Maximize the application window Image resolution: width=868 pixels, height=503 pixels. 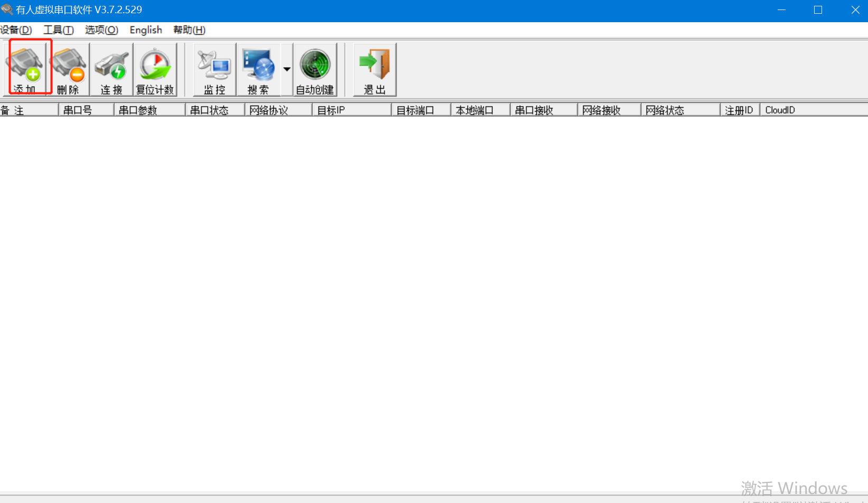click(x=818, y=10)
